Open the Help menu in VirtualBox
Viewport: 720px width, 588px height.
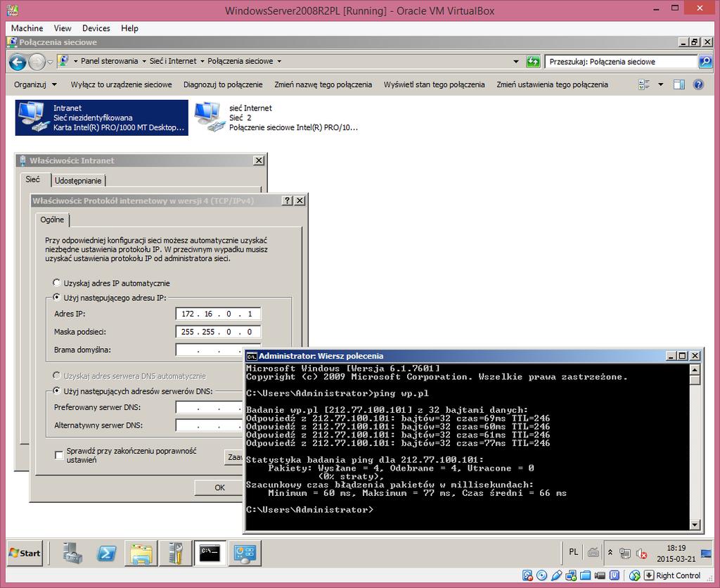pos(129,28)
